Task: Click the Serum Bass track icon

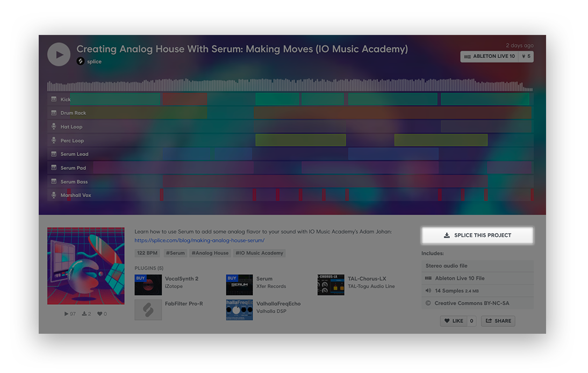Action: [54, 182]
